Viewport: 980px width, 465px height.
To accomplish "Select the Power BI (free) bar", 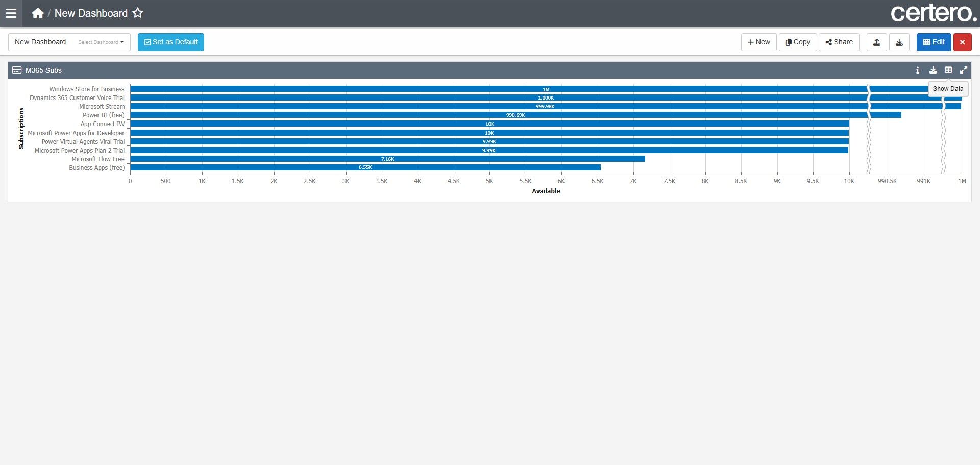I will coord(516,115).
